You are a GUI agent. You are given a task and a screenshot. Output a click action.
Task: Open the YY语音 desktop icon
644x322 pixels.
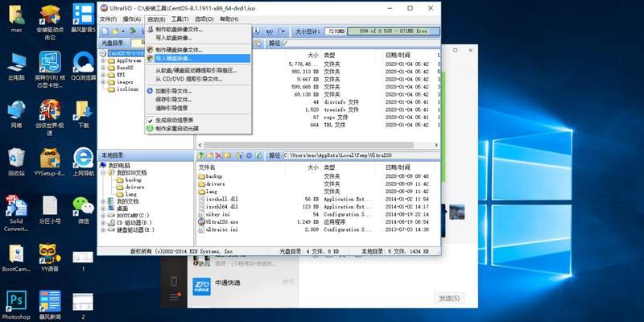click(x=50, y=258)
